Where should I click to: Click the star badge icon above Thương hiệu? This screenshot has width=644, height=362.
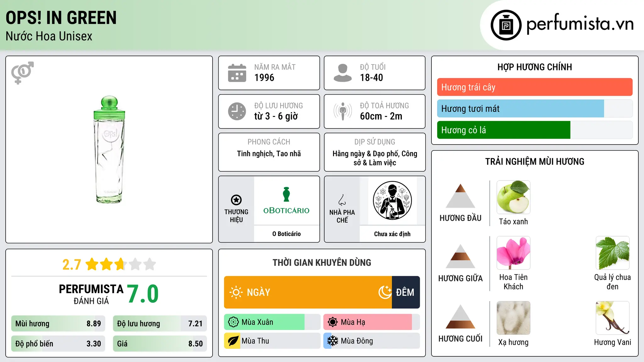pyautogui.click(x=236, y=200)
